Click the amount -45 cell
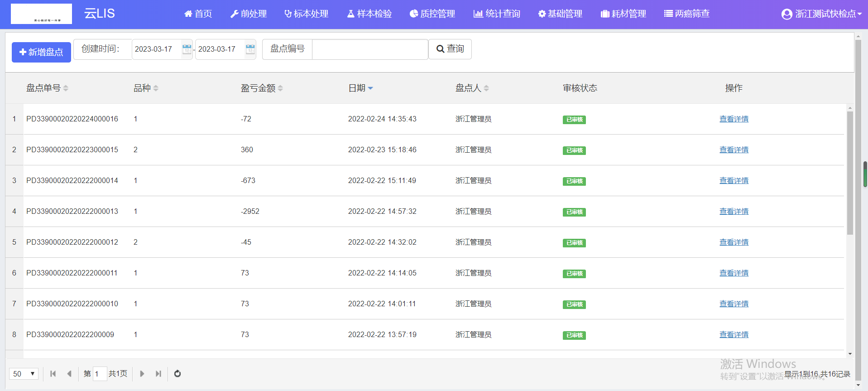868x391 pixels. pyautogui.click(x=246, y=242)
